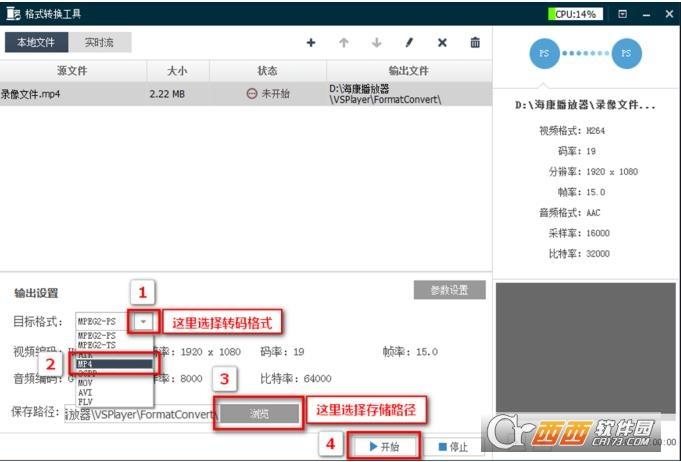Open the title bar settings menu icon
681x462 pixels.
(x=622, y=14)
